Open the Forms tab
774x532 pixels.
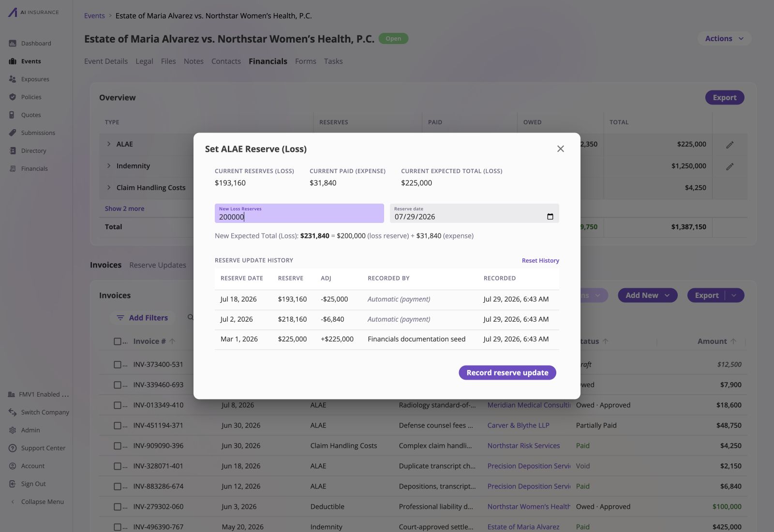(x=306, y=61)
